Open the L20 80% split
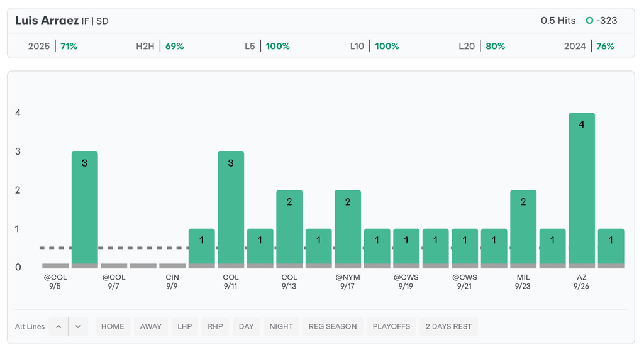This screenshot has width=644, height=352. point(482,46)
